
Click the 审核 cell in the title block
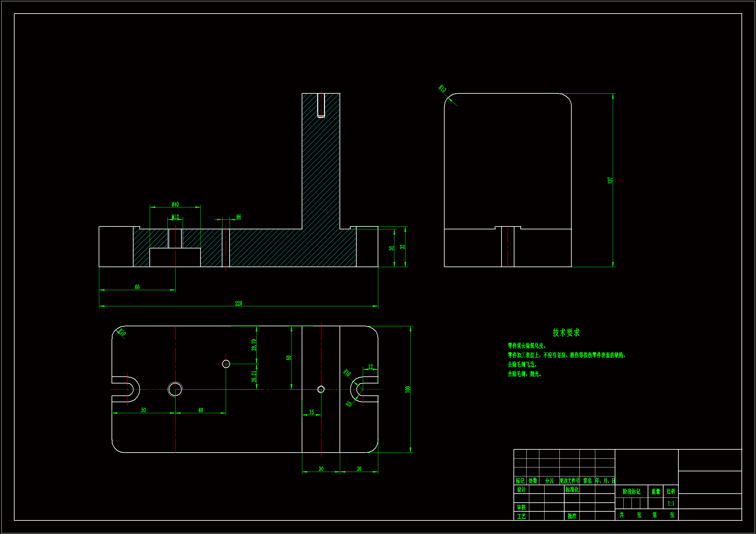521,508
